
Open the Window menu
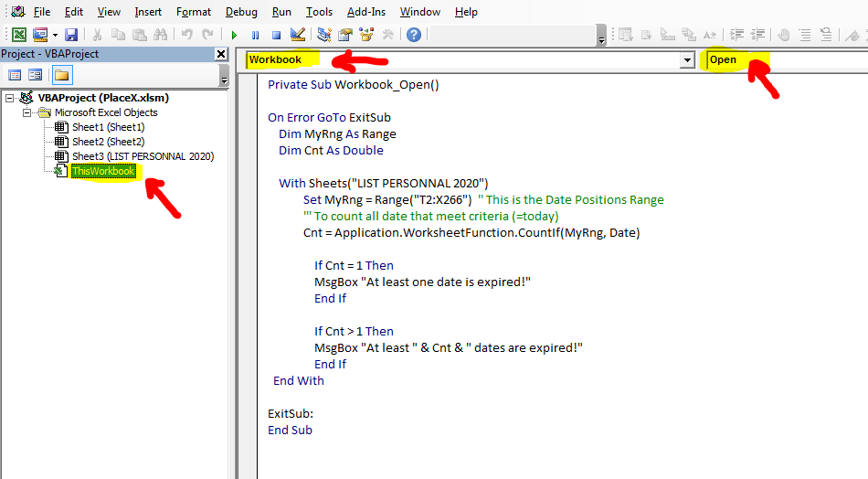(x=419, y=12)
